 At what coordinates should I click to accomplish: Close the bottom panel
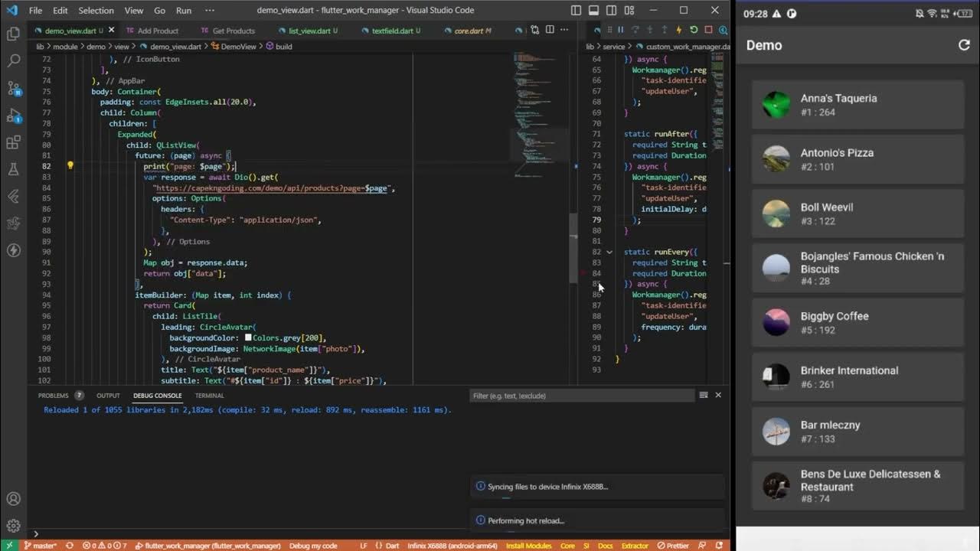pos(718,395)
